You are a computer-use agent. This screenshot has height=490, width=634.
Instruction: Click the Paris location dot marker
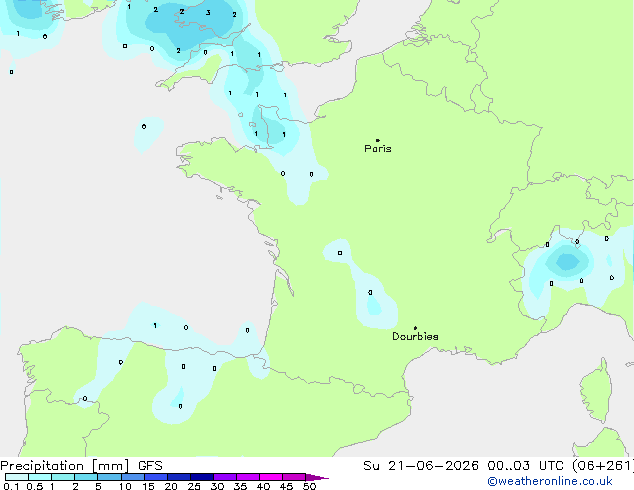click(378, 140)
